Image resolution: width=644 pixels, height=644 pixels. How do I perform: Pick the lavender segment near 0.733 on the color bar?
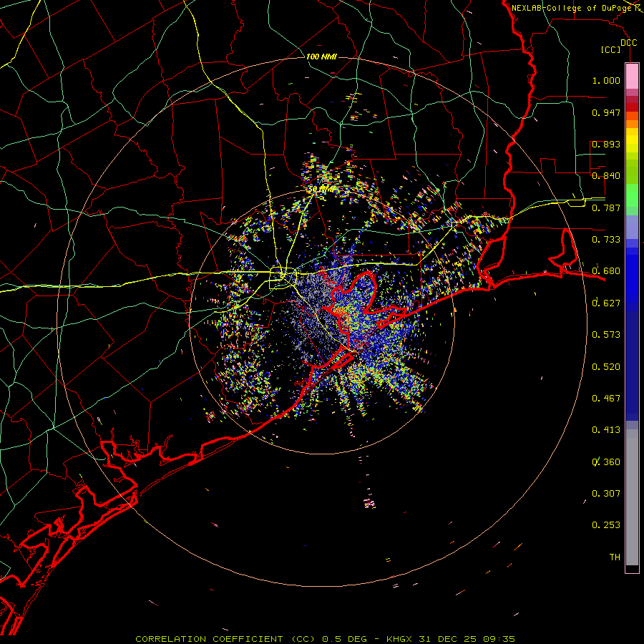coord(632,228)
